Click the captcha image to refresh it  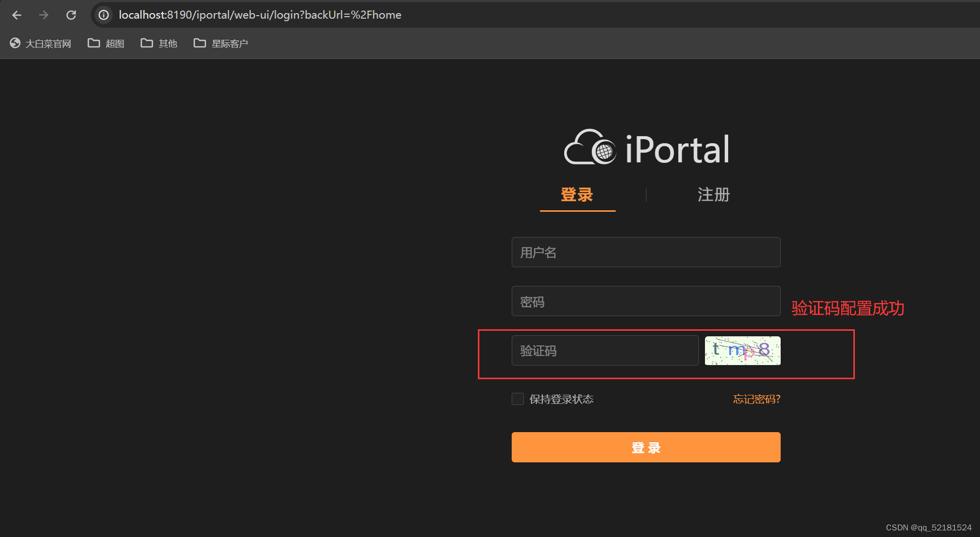(x=742, y=350)
